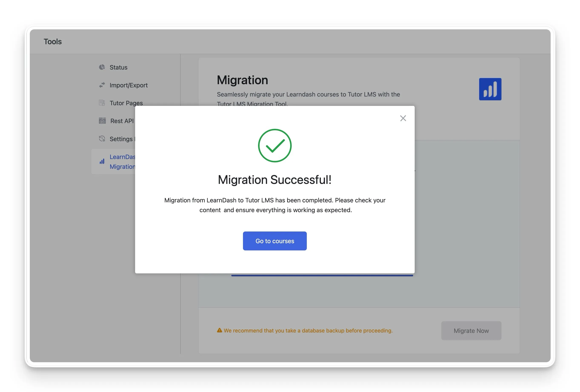The height and width of the screenshot is (392, 580).
Task: Click the Status pie chart icon
Action: (x=102, y=67)
